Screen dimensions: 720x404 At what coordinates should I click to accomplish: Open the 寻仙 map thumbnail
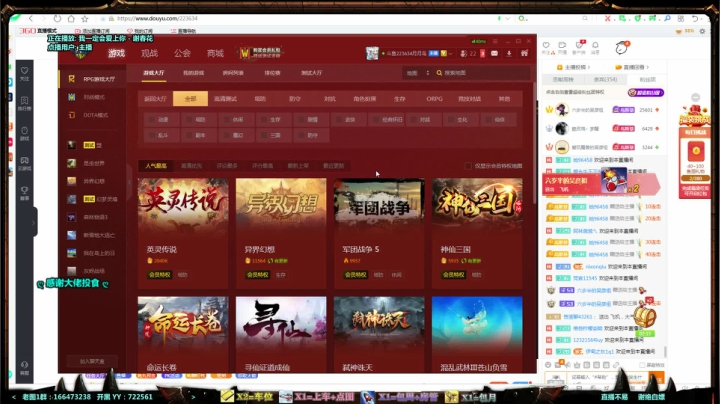coord(281,323)
